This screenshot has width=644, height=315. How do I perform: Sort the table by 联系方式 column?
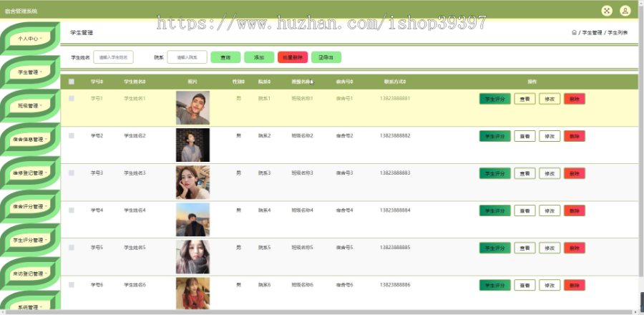[395, 82]
